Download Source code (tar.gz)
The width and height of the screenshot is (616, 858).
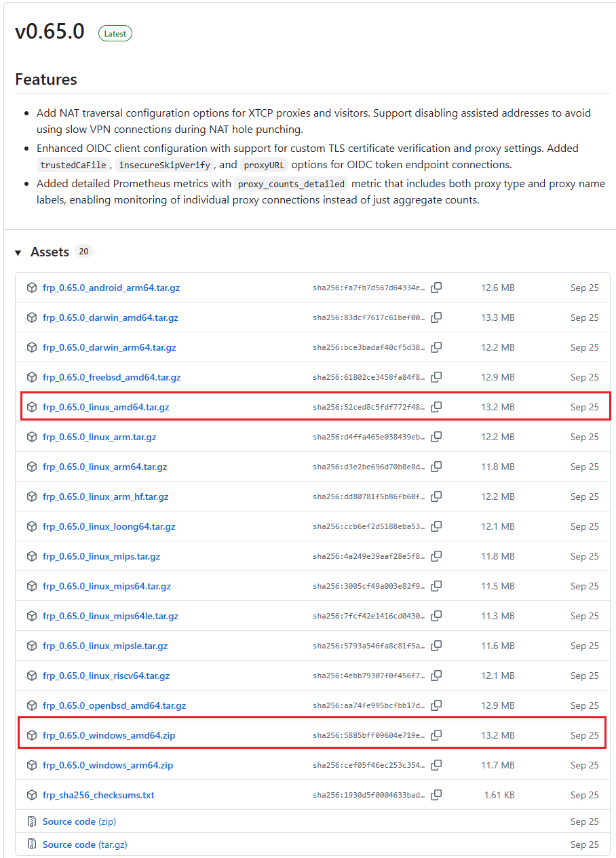tap(85, 844)
